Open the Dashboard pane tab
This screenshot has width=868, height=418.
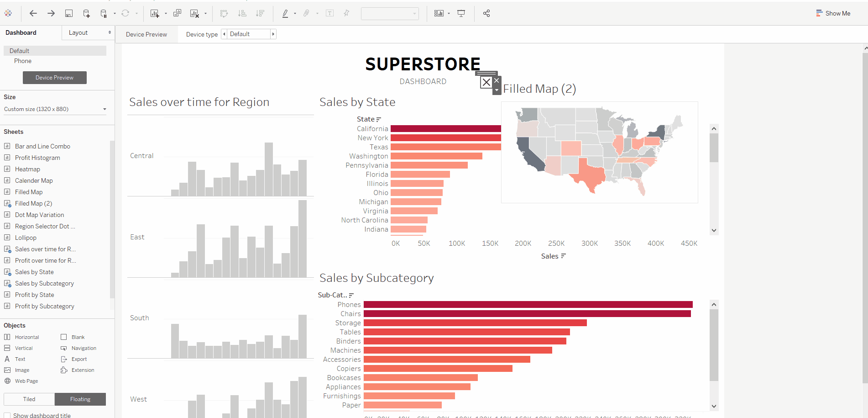point(21,33)
